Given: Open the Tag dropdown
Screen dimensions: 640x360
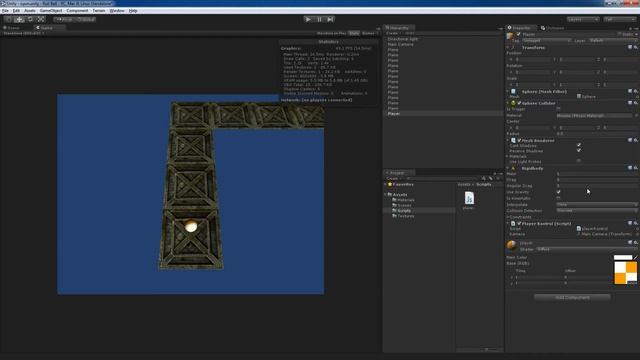Looking at the screenshot, I should 547,40.
